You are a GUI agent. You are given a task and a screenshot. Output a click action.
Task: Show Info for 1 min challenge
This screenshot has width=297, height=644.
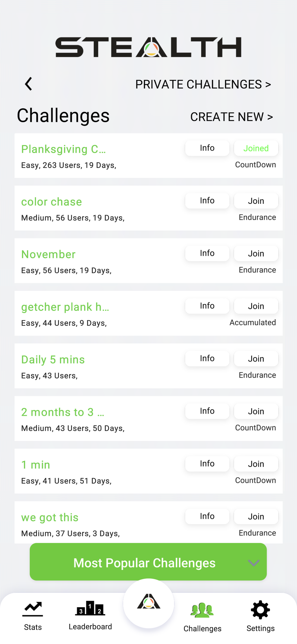207,464
